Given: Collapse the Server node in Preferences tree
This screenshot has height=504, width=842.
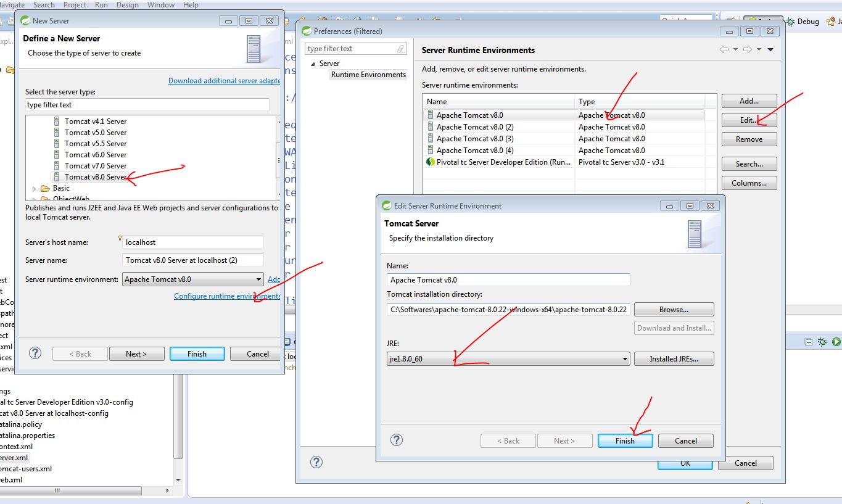Looking at the screenshot, I should (313, 64).
